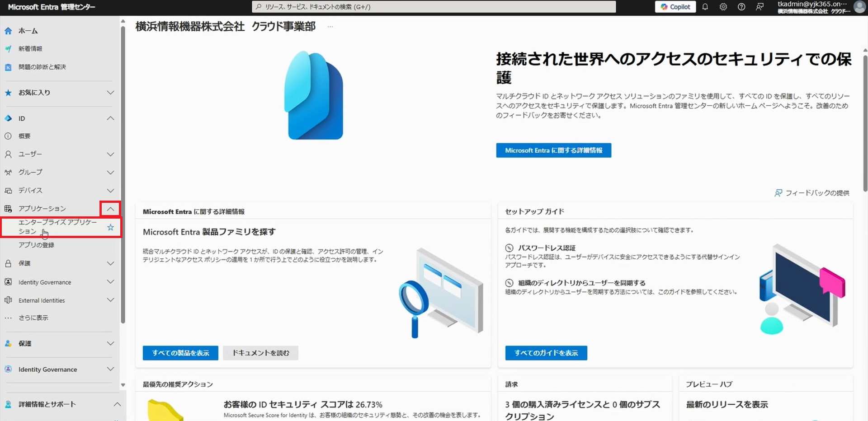Click the search resources input field

(434, 7)
